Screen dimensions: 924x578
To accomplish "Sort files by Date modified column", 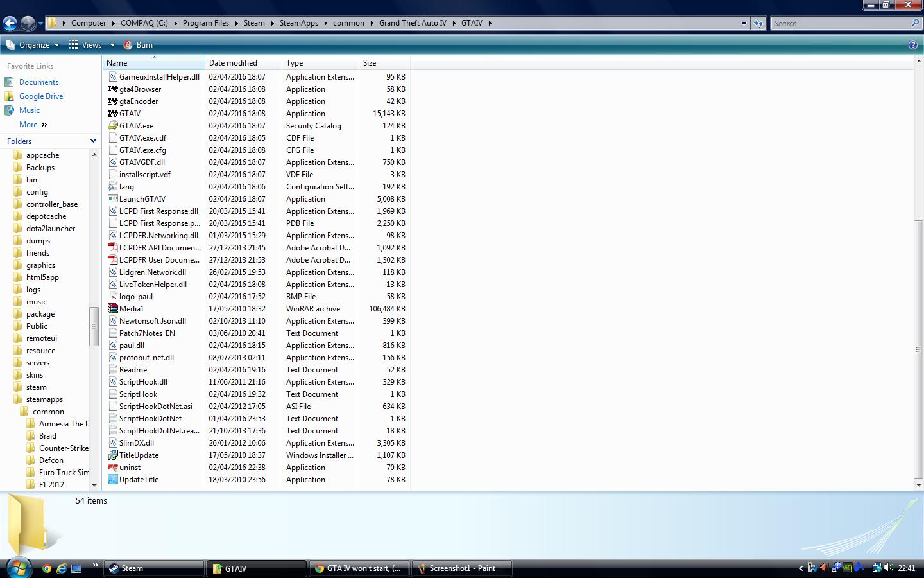I will click(244, 63).
